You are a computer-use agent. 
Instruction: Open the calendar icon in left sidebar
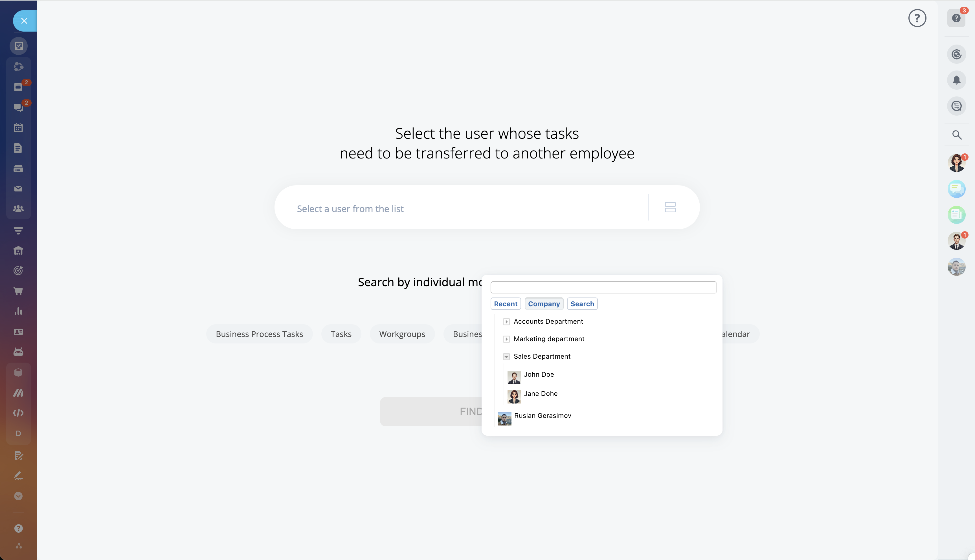[x=18, y=128]
